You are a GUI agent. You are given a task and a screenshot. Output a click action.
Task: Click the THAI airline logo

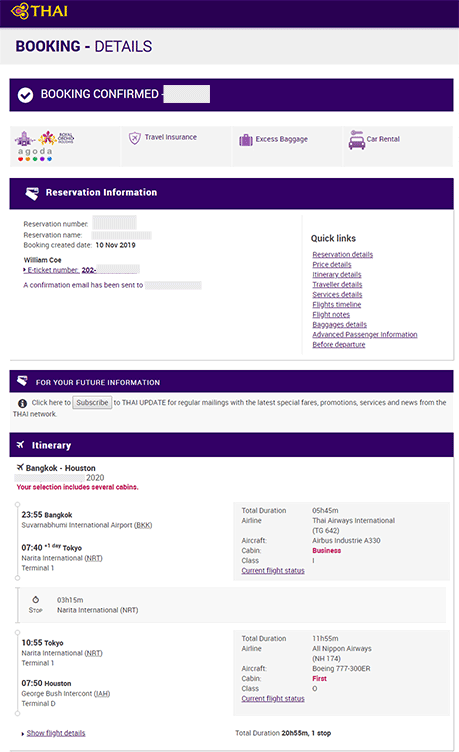39,11
